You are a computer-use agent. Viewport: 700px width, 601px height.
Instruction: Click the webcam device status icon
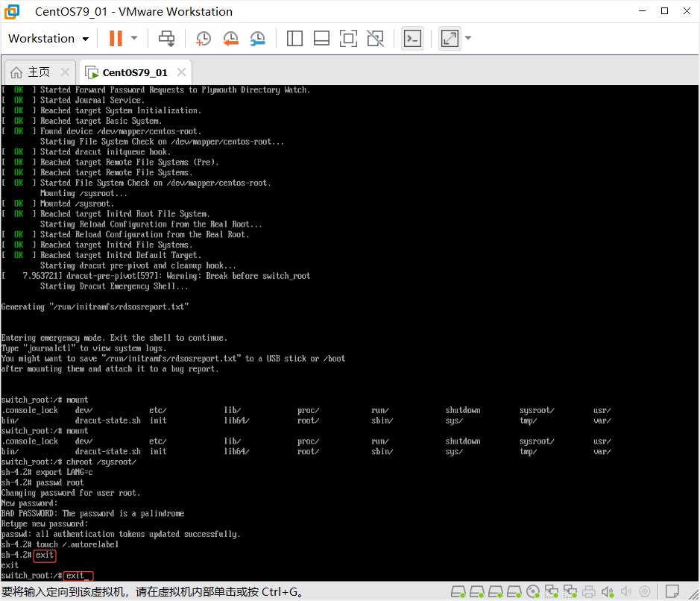point(645,591)
